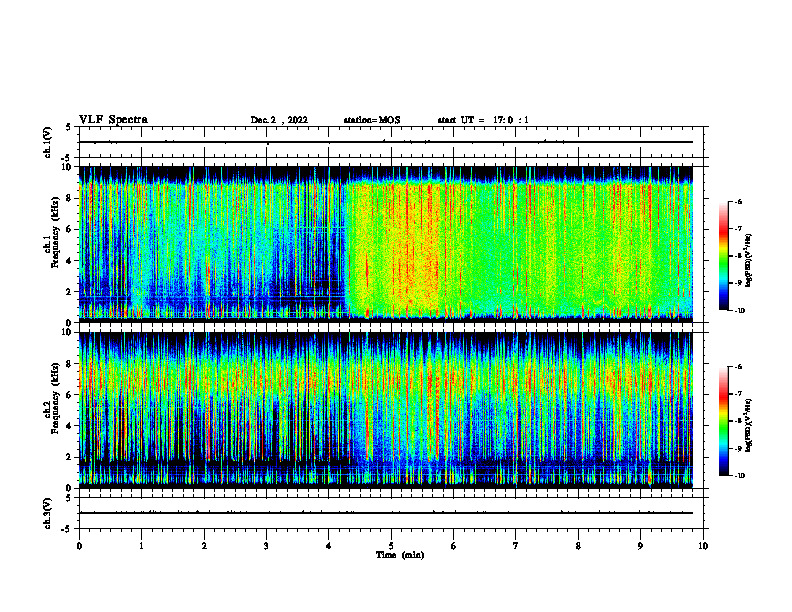Viewport: 792px width, 612px height.
Task: Click the 'Time (min)' axis label
Action: [400, 555]
